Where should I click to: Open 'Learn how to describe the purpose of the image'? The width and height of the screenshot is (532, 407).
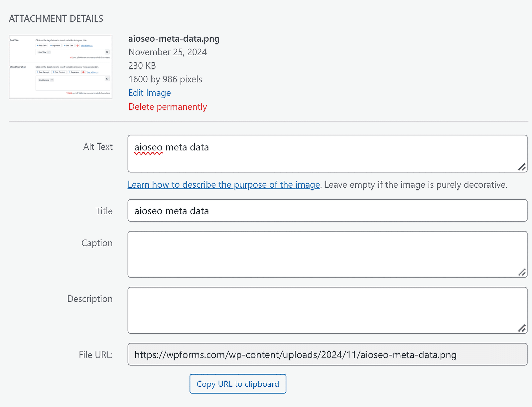pyautogui.click(x=223, y=185)
